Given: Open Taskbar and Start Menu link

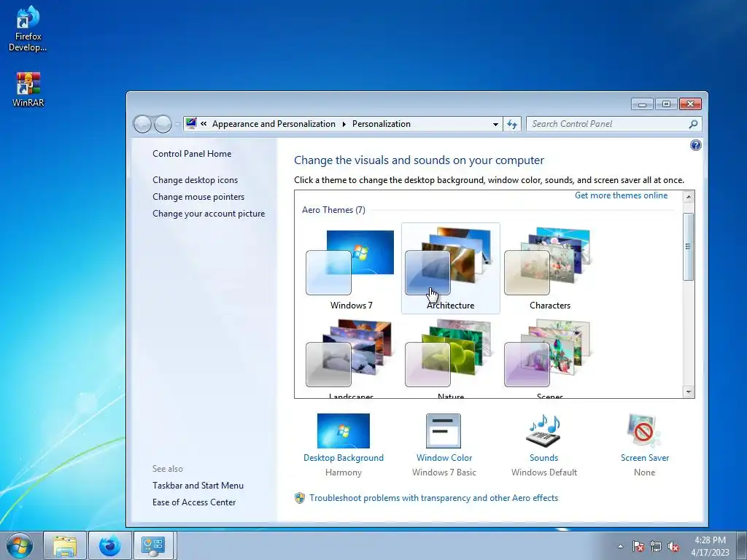Looking at the screenshot, I should pyautogui.click(x=198, y=485).
